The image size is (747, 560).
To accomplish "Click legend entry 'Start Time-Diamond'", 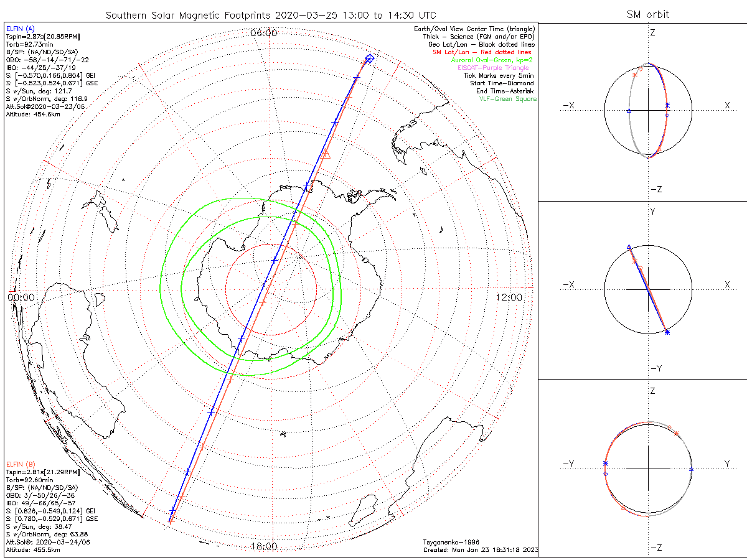I will [502, 83].
